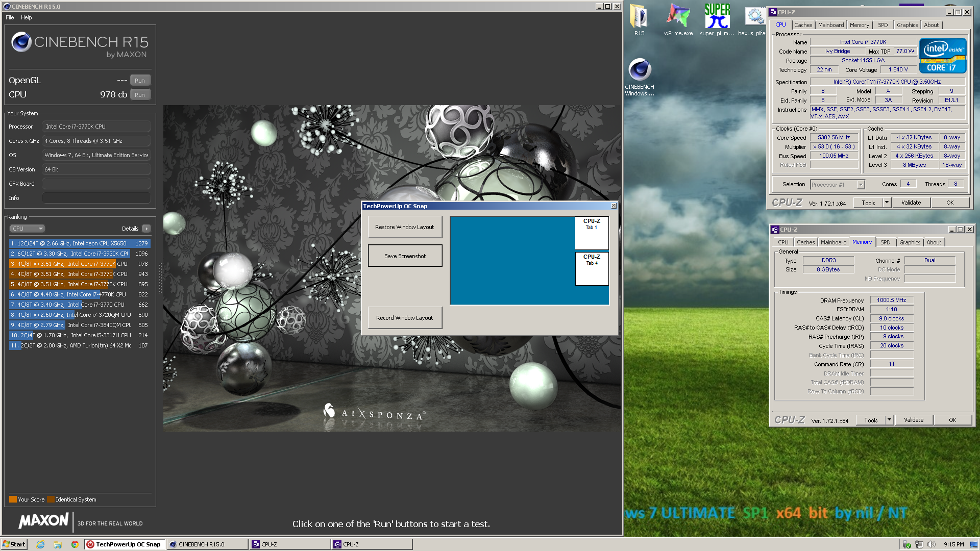Launch Chrome from the taskbar

pos(75,544)
